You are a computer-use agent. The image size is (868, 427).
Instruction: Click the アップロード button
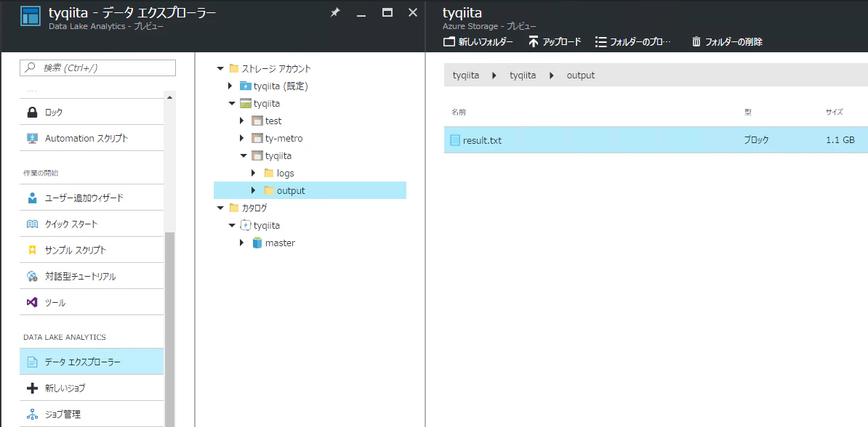pyautogui.click(x=555, y=42)
